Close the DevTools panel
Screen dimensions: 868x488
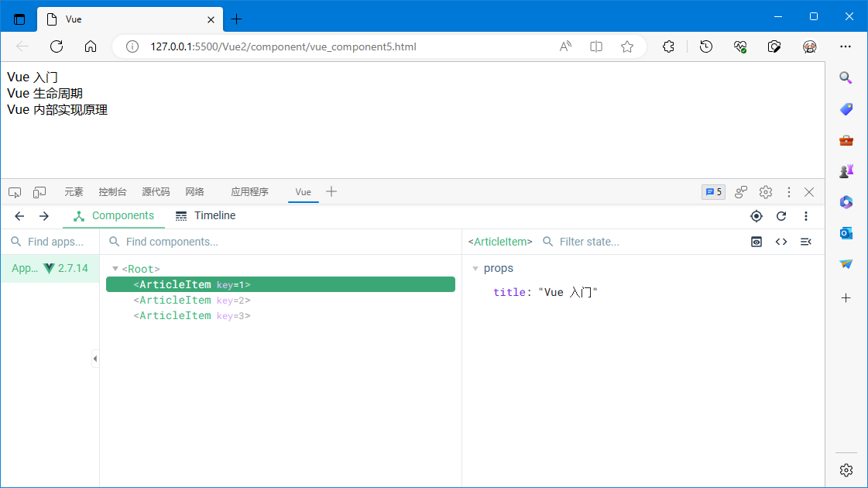click(x=809, y=192)
